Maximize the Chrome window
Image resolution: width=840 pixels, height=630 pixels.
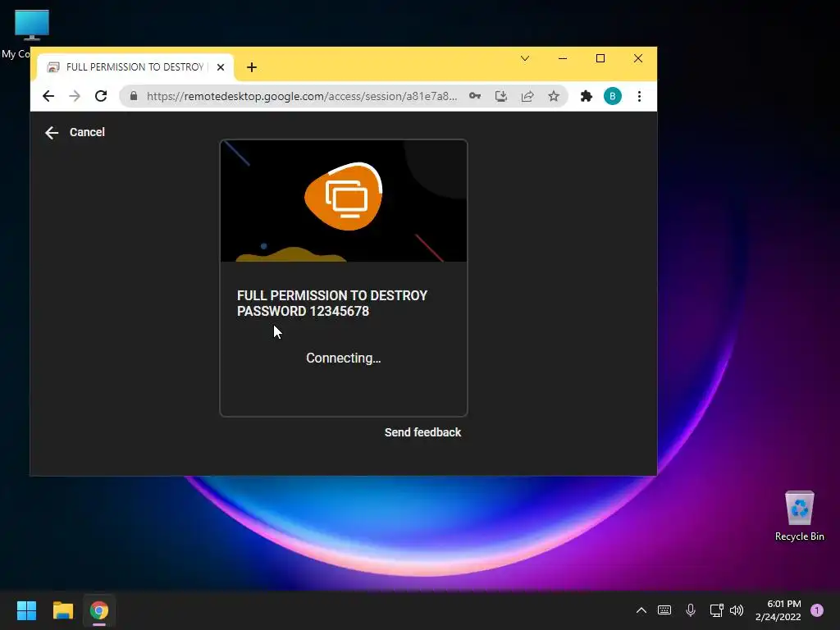point(600,58)
